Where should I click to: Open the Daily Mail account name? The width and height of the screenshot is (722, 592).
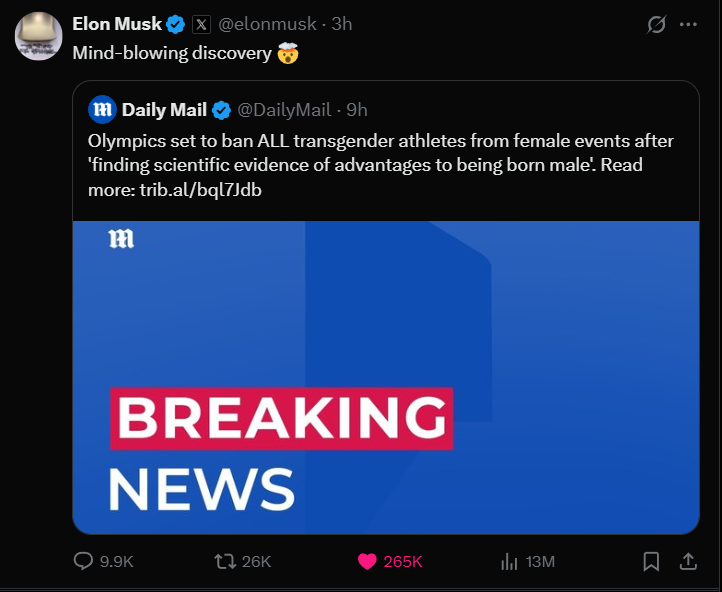click(164, 109)
